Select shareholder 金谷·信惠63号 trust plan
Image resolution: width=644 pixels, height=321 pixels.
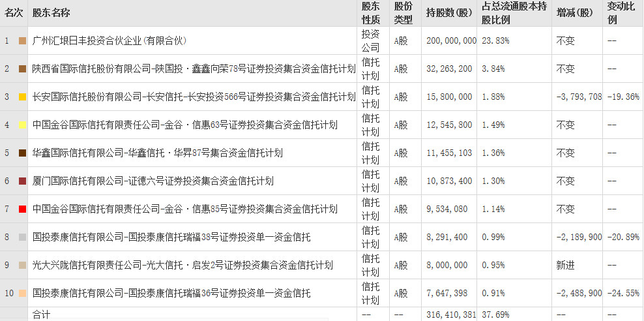pyautogui.click(x=185, y=125)
